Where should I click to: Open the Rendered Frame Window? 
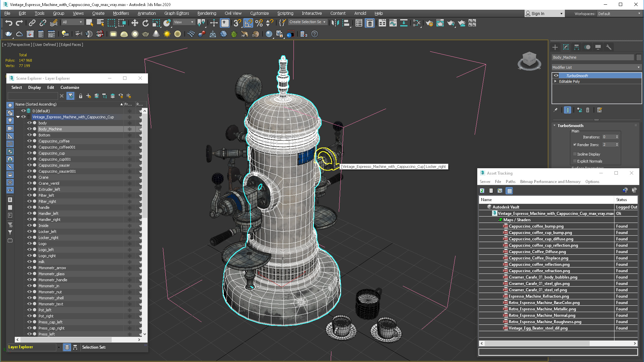[440, 23]
